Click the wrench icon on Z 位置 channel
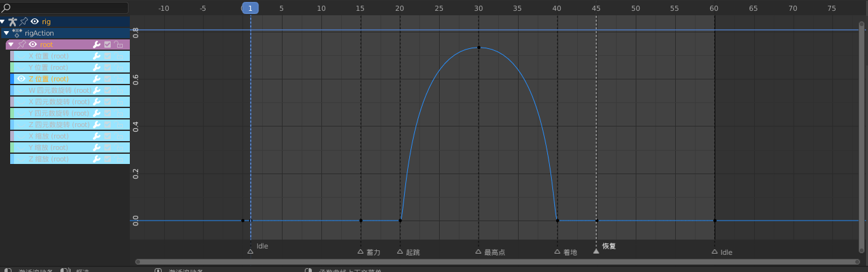868x272 pixels. pyautogui.click(x=97, y=79)
